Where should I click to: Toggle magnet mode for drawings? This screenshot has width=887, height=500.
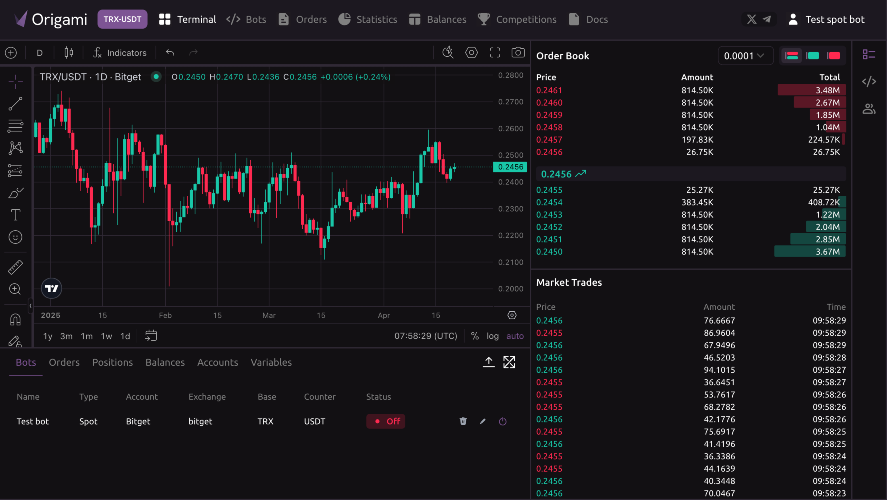coord(15,320)
